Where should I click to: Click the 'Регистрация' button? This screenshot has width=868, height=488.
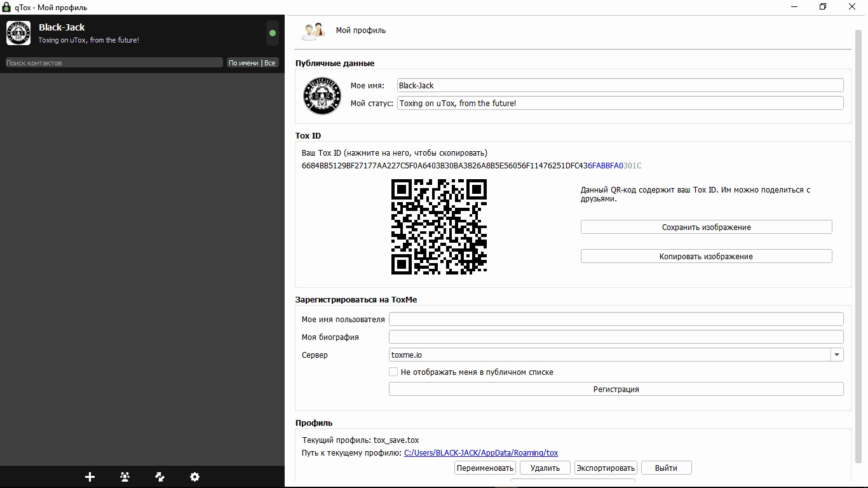616,389
